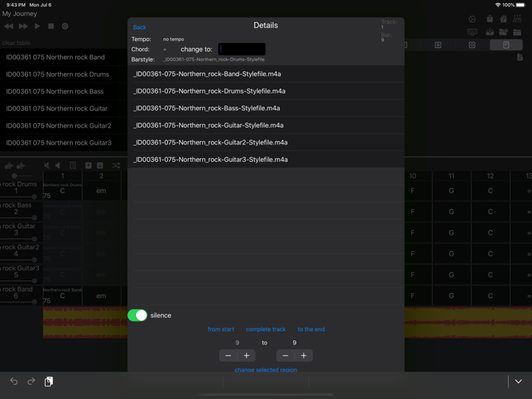This screenshot has width=532, height=399.
Task: Tap the muted speaker icon
Action: (47, 165)
